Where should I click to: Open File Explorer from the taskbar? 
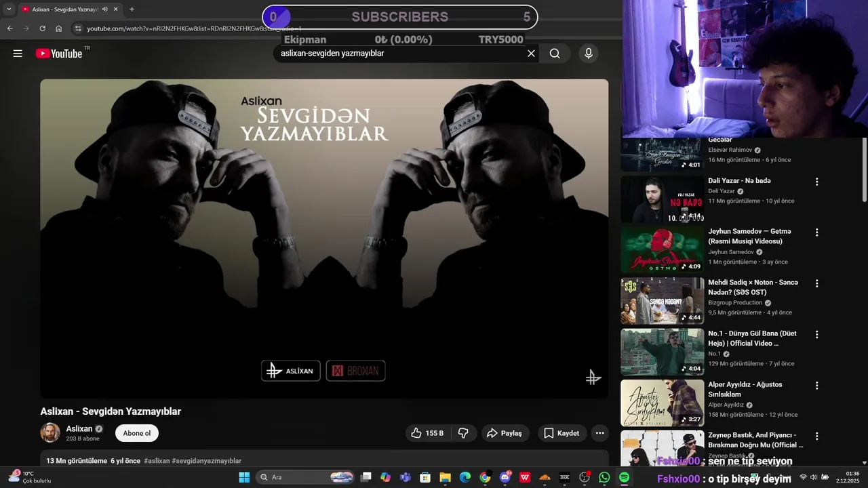point(445,477)
